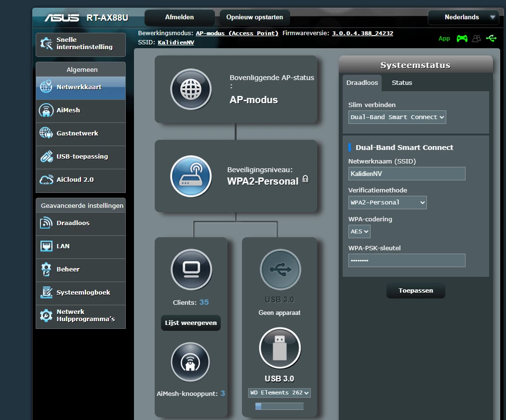This screenshot has height=420, width=506.
Task: Click the Toepassen button
Action: (x=415, y=291)
